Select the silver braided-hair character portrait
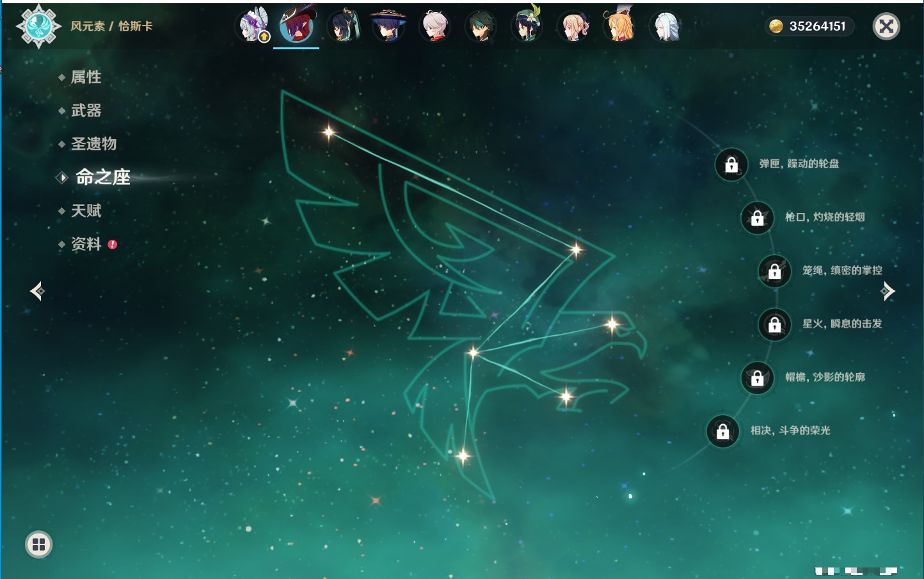 [665, 26]
